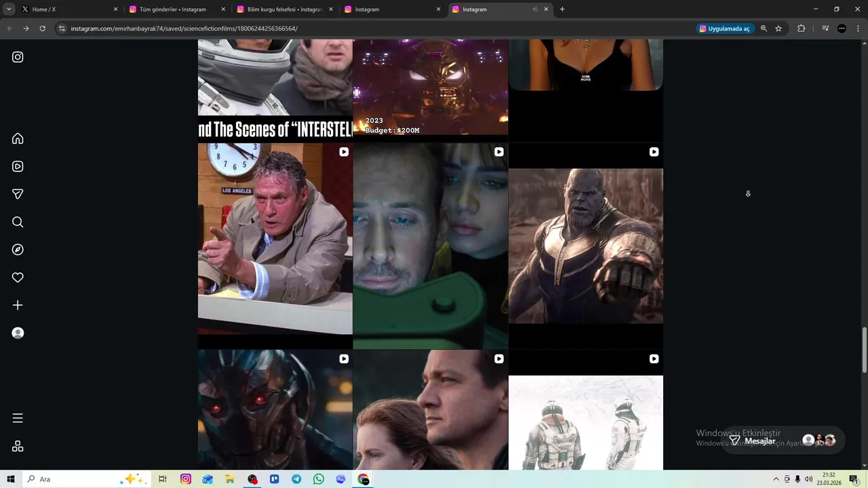The image size is (868, 488).
Task: Open the 2023 Budget $200M post
Action: tap(430, 89)
